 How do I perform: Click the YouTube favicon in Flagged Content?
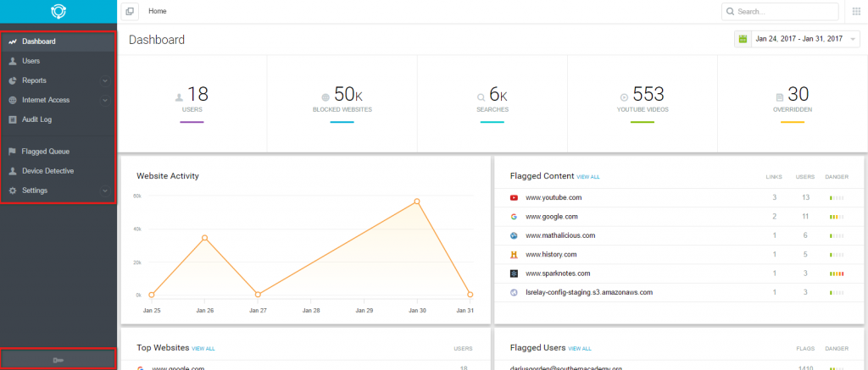pos(514,197)
